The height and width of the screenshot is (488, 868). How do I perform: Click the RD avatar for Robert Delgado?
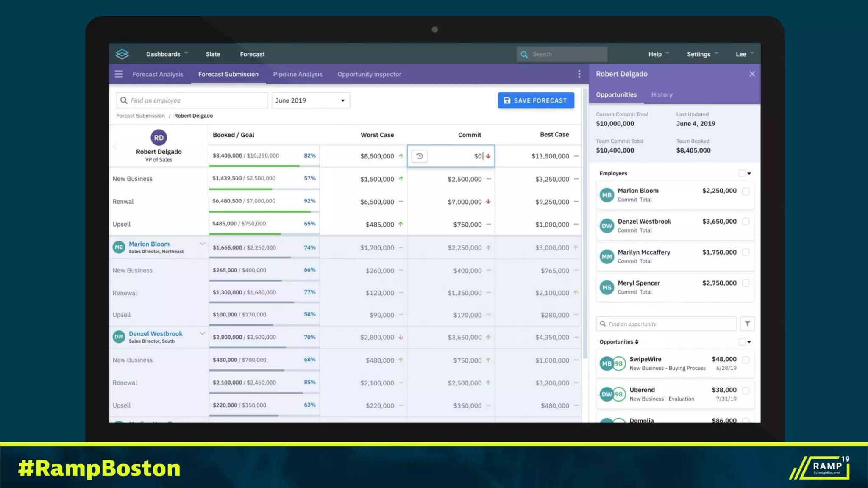coord(159,138)
